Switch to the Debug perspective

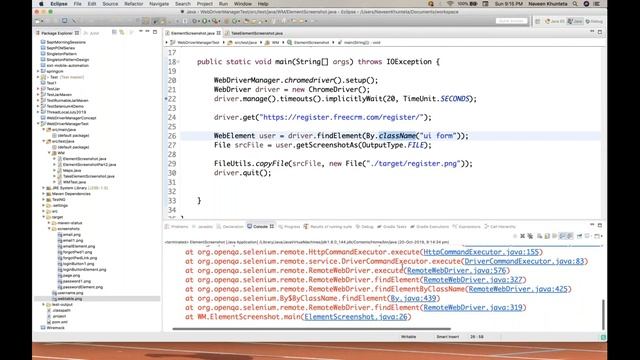pyautogui.click(x=594, y=21)
